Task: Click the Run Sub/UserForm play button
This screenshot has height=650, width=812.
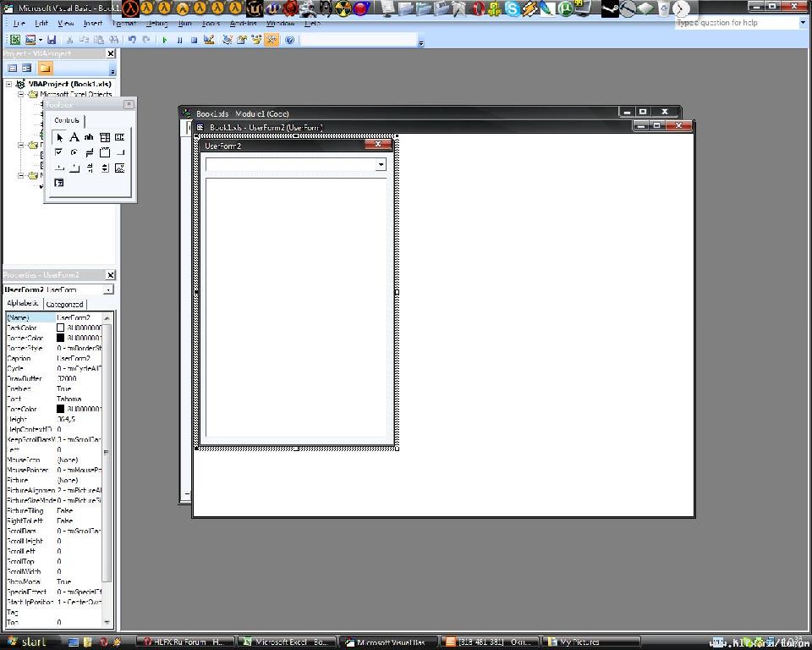Action: [x=165, y=40]
